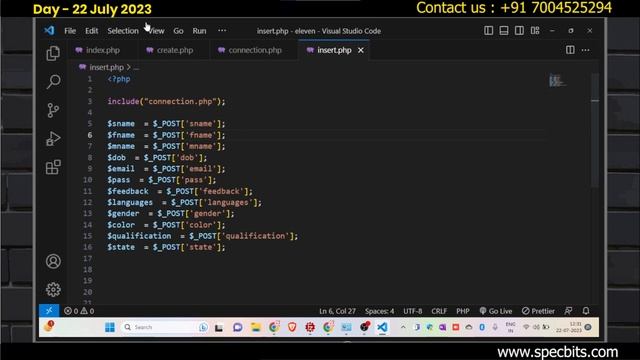Click line number 16 in the gutter
Image resolution: width=640 pixels, height=360 pixels.
coord(87,247)
